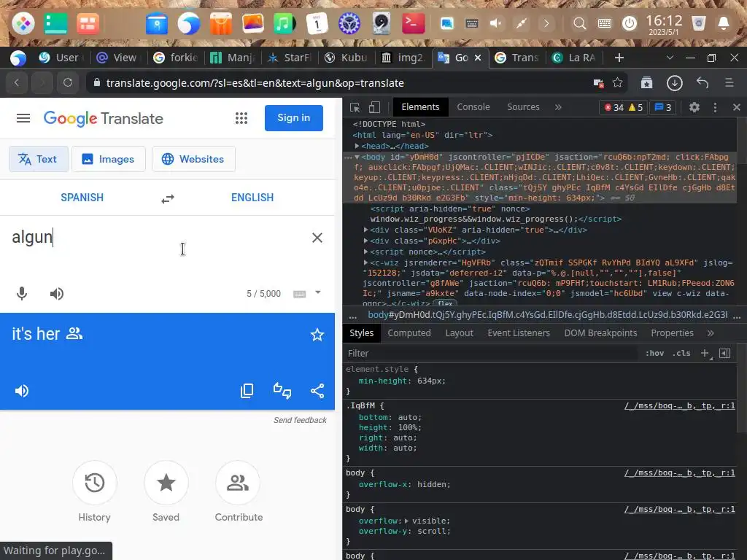Screen dimensions: 747x560
Task: Open translation History
Action: pos(94,483)
